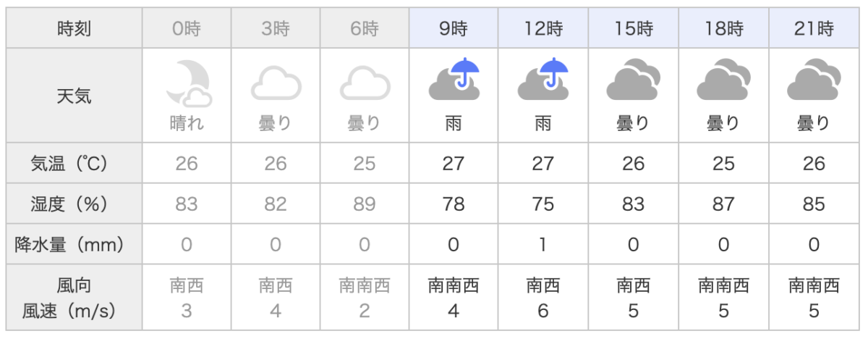Click the 0時 column header

[187, 29]
